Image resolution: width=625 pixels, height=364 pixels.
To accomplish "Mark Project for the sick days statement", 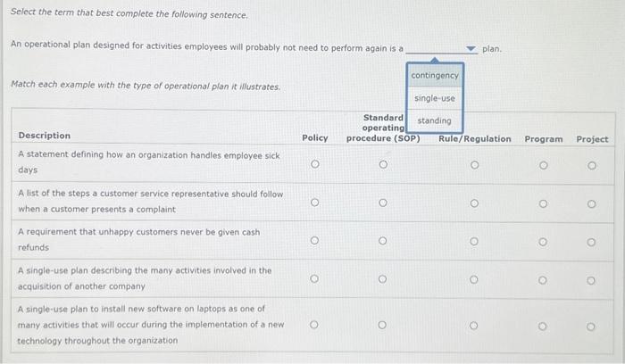I will click(592, 164).
